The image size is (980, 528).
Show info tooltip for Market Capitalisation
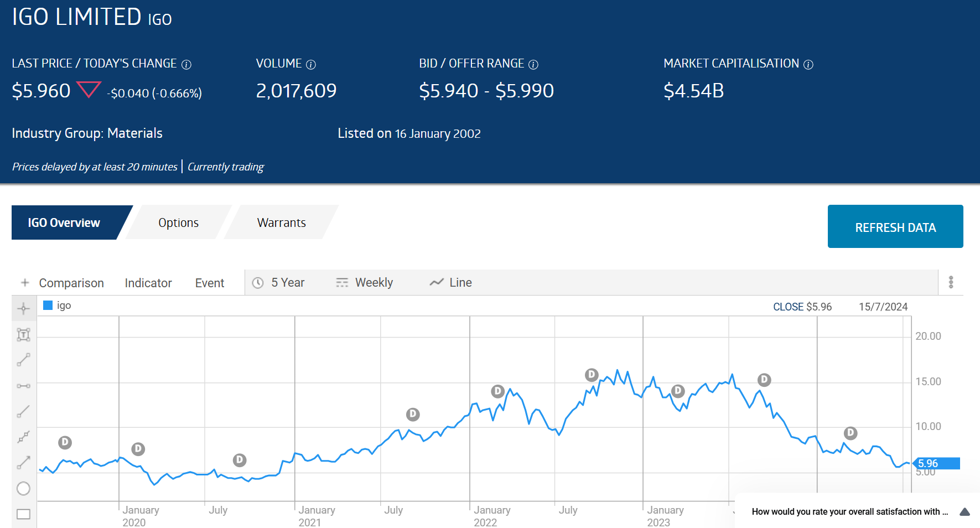pyautogui.click(x=808, y=64)
